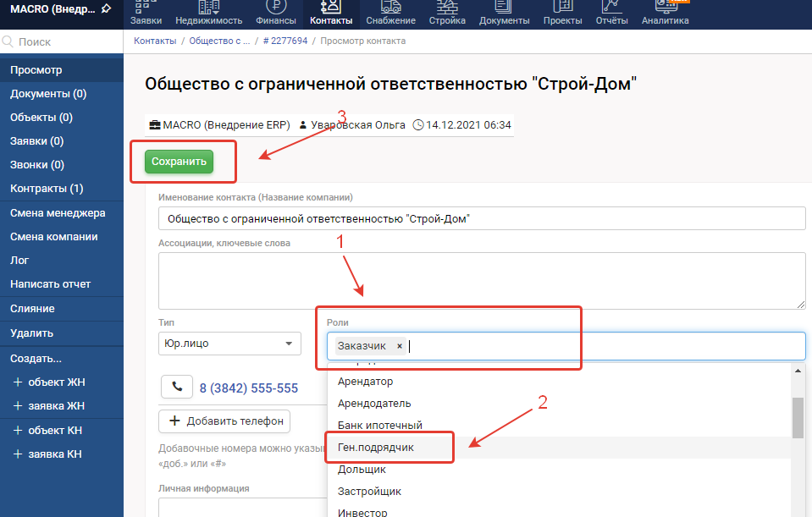The image size is (812, 517).
Task: Click the Контакты breadcrumb link
Action: point(154,41)
